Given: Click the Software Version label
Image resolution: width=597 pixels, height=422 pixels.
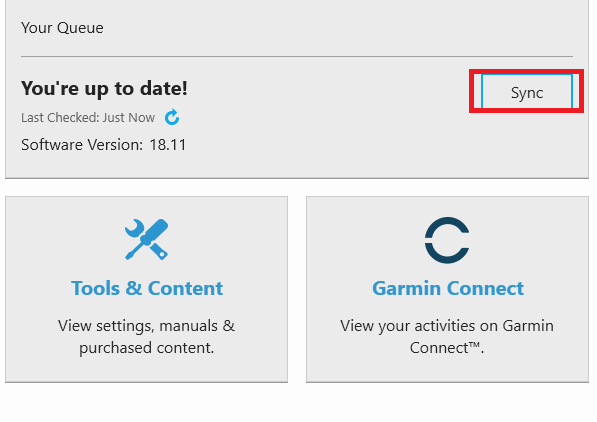Looking at the screenshot, I should pyautogui.click(x=82, y=145).
